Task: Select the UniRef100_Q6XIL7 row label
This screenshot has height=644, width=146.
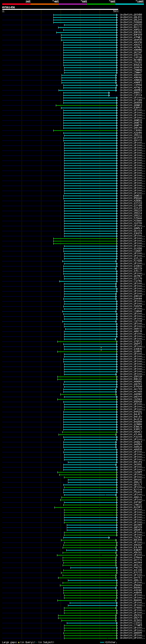Action: click(131, 485)
